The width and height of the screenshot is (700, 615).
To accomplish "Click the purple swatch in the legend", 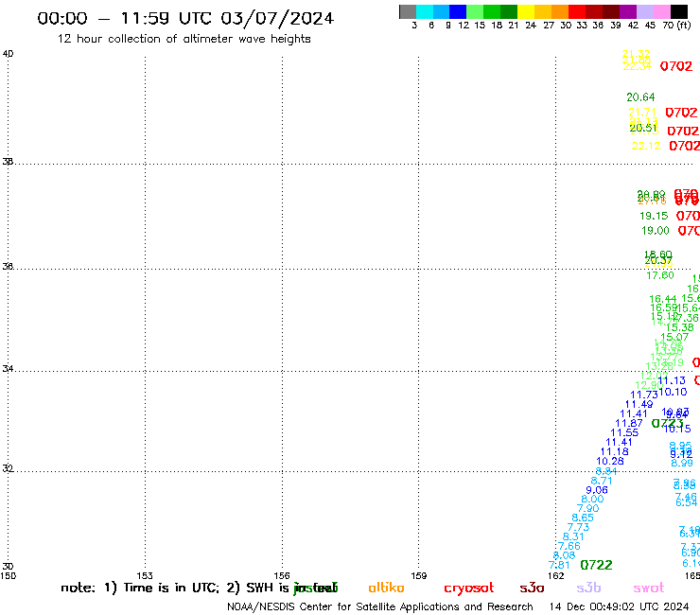I will click(x=628, y=11).
